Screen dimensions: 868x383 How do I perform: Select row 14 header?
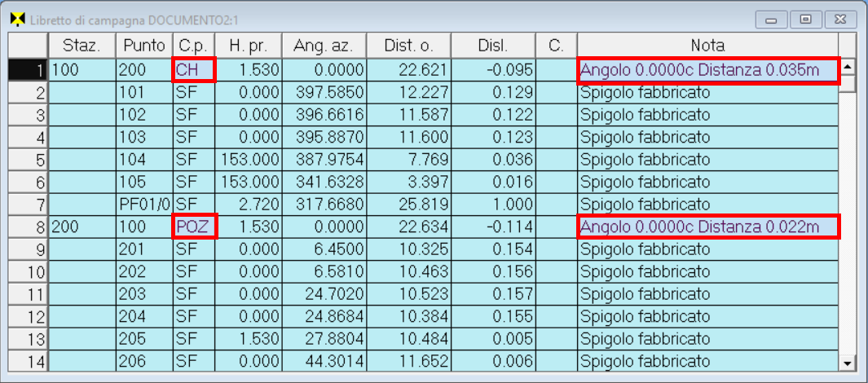pos(29,359)
